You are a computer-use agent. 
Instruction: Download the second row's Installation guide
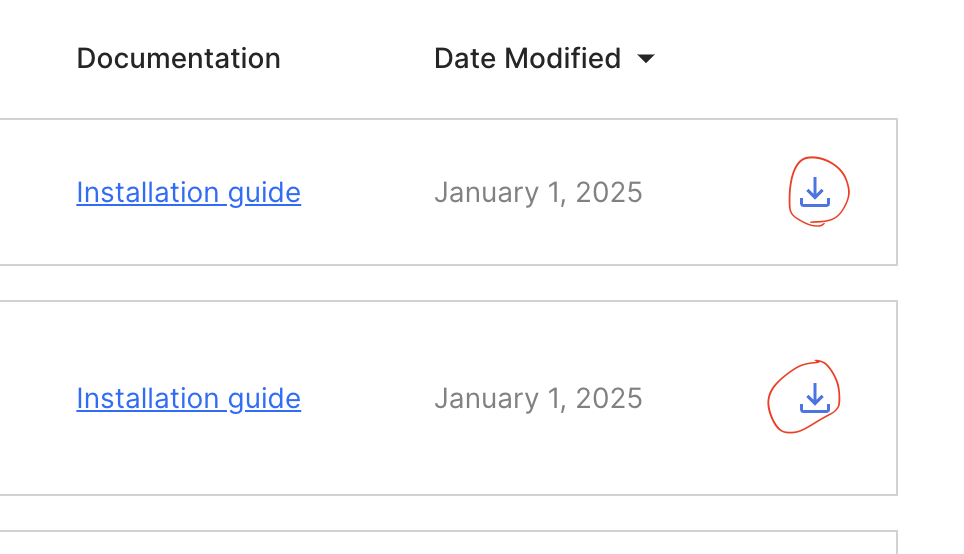pos(815,398)
